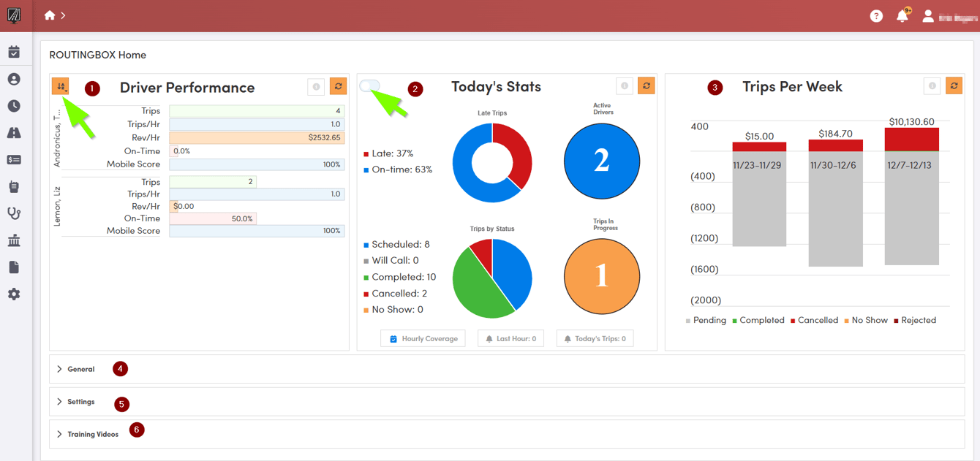Open the clients person sidebar icon
The width and height of the screenshot is (980, 461).
click(x=14, y=79)
